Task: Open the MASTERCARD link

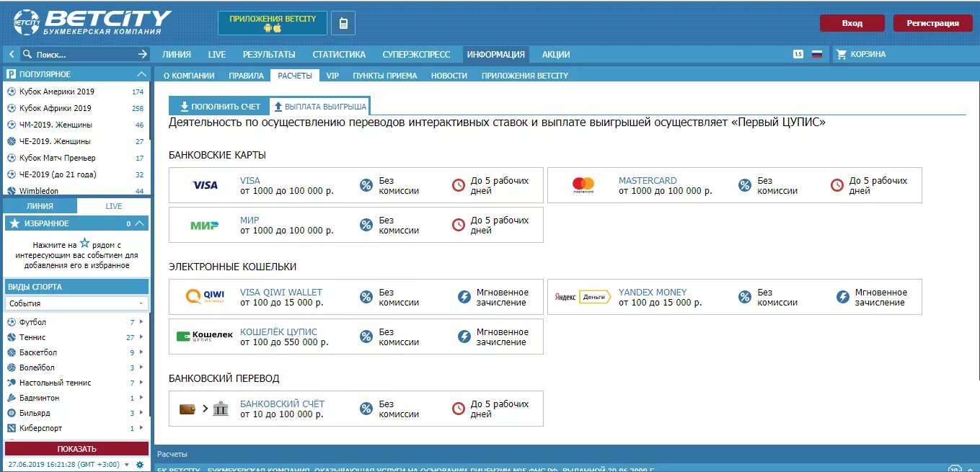Action: (648, 181)
